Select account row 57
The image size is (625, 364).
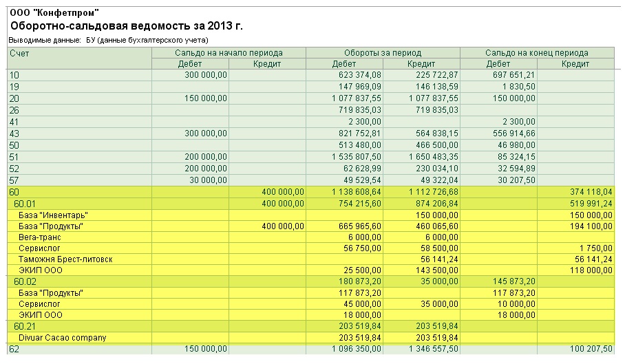pos(311,180)
